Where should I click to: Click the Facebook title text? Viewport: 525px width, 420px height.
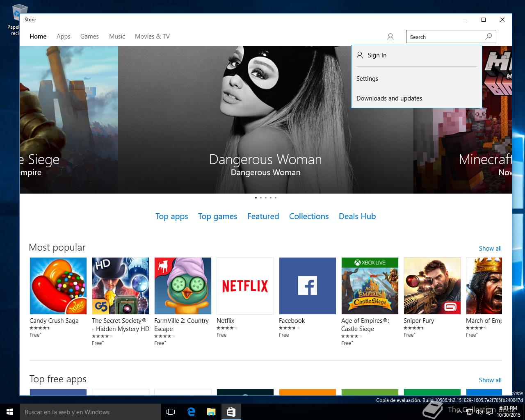(x=292, y=321)
